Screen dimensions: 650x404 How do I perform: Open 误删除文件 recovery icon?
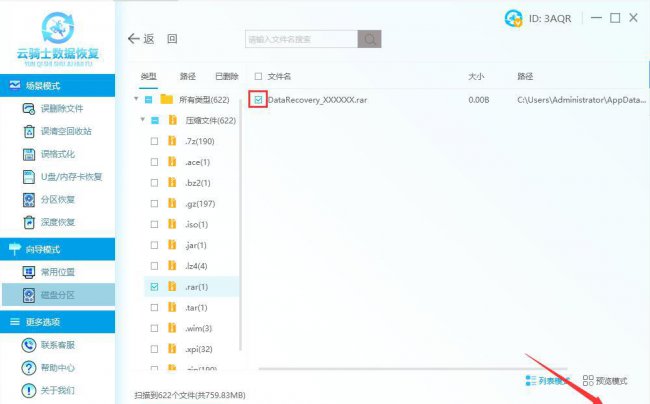(x=29, y=109)
